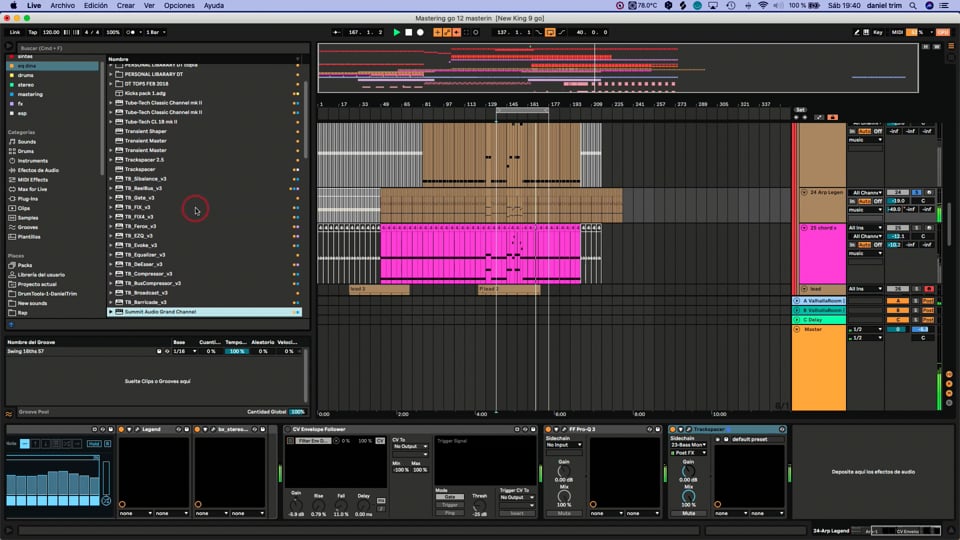Select the TB_Equalizer_v3 preset
The image size is (960, 540).
pyautogui.click(x=144, y=255)
